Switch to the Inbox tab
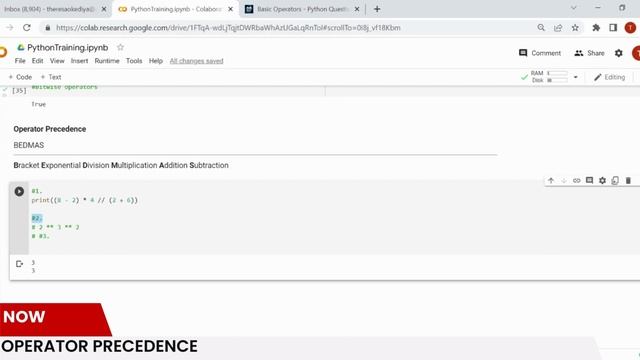Viewport: 640px width, 360px height. coord(49,9)
